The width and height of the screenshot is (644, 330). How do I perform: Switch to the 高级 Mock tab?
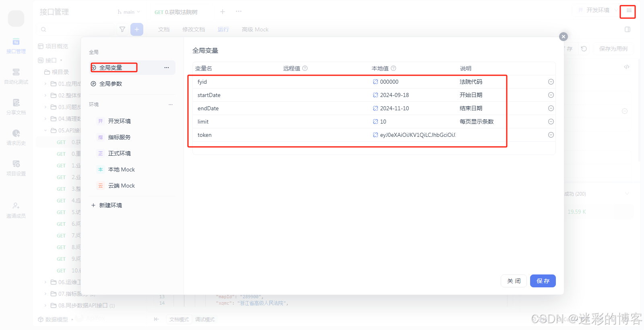pyautogui.click(x=255, y=29)
